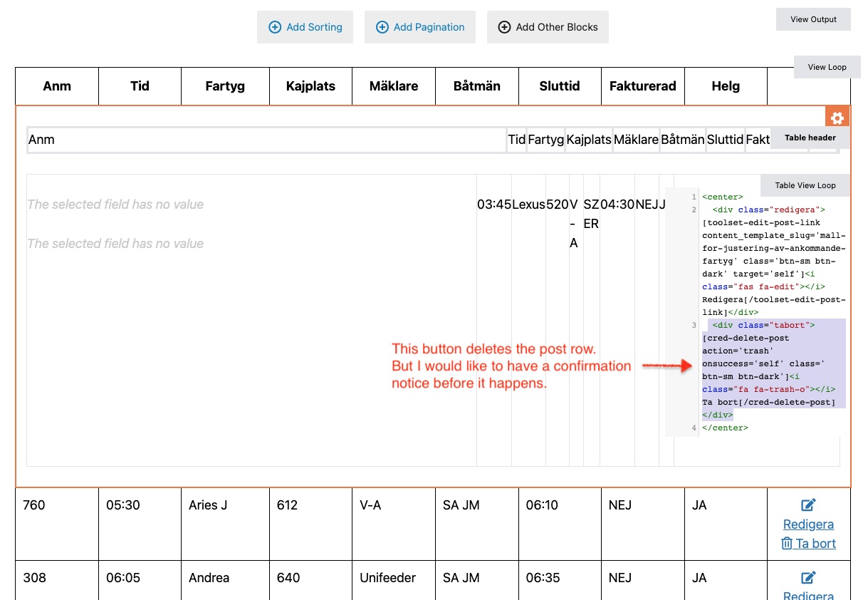Click the edit pencil icon in row 760
Screen dimensions: 868x600
point(808,505)
